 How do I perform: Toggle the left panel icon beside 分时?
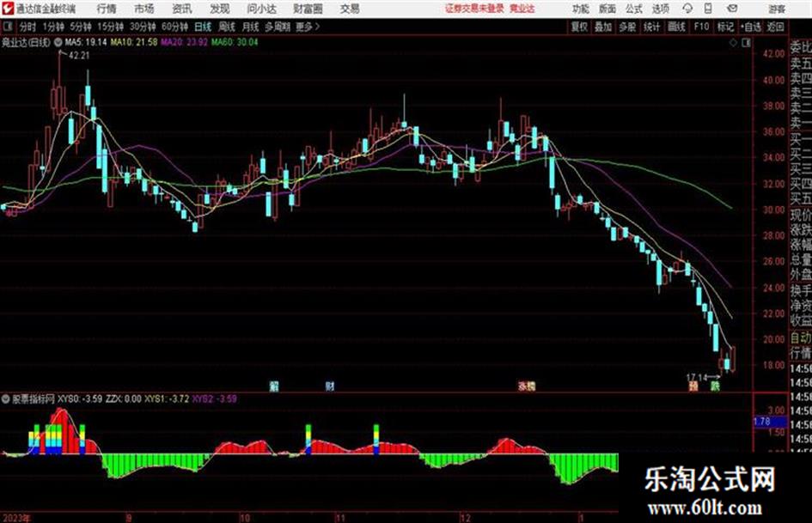7,26
